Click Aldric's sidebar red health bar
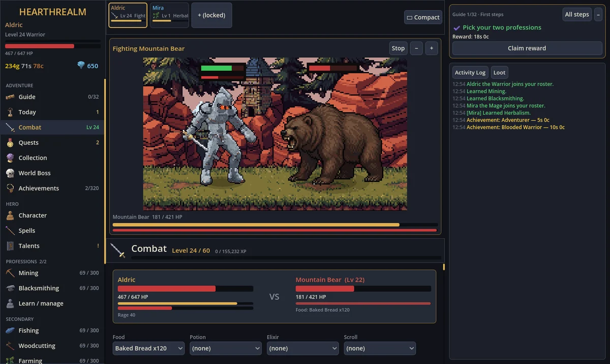Screen dimensions: 610x364 pos(52,46)
